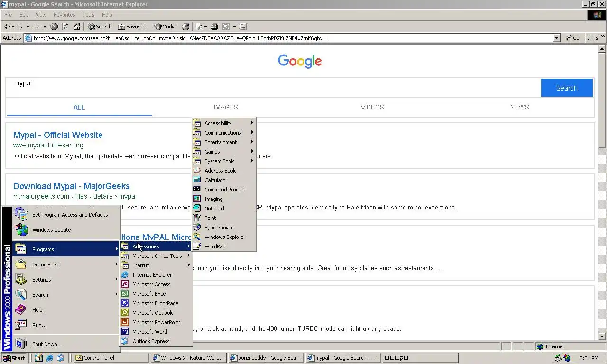Expand the Accessibility submenu
Image resolution: width=607 pixels, height=364 pixels.
(x=224, y=123)
